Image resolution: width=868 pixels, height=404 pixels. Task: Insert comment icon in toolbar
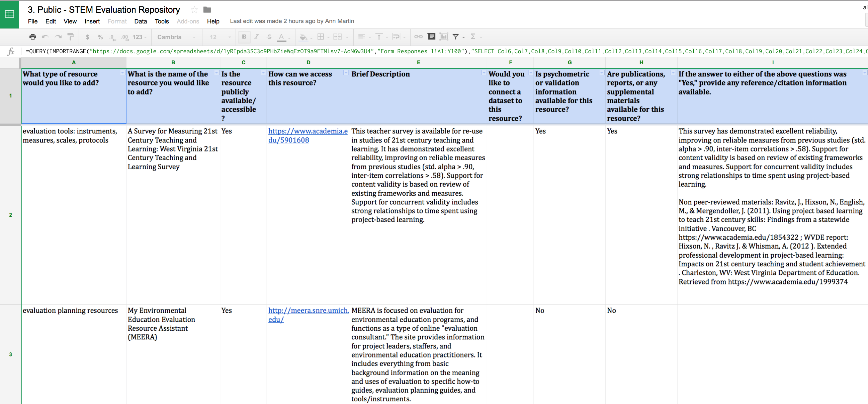431,37
